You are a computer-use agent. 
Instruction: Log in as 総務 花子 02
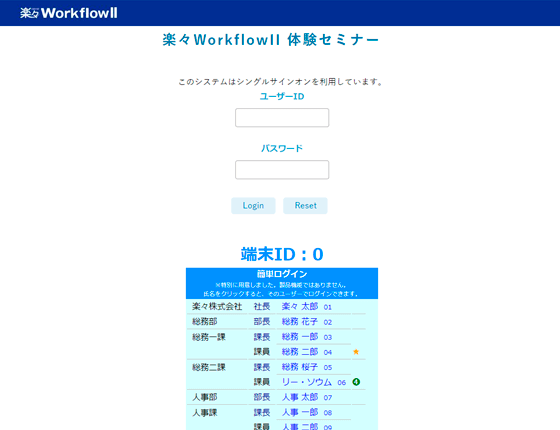coord(306,321)
